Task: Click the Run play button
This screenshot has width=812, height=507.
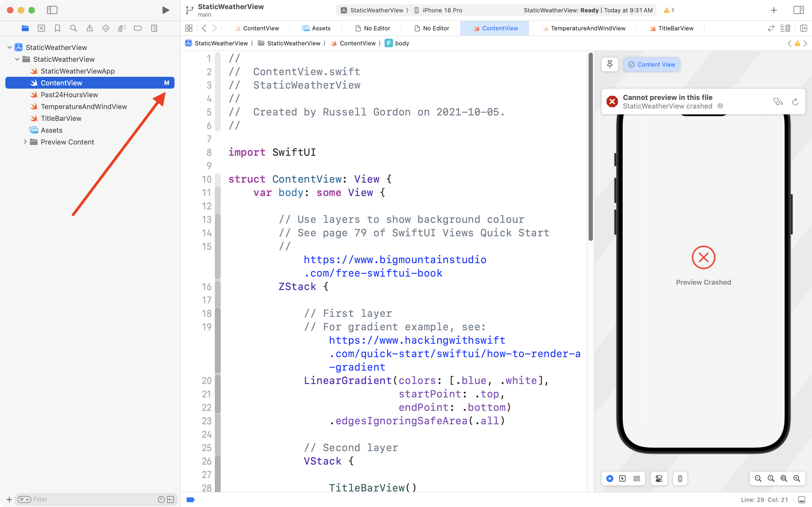Action: (165, 10)
